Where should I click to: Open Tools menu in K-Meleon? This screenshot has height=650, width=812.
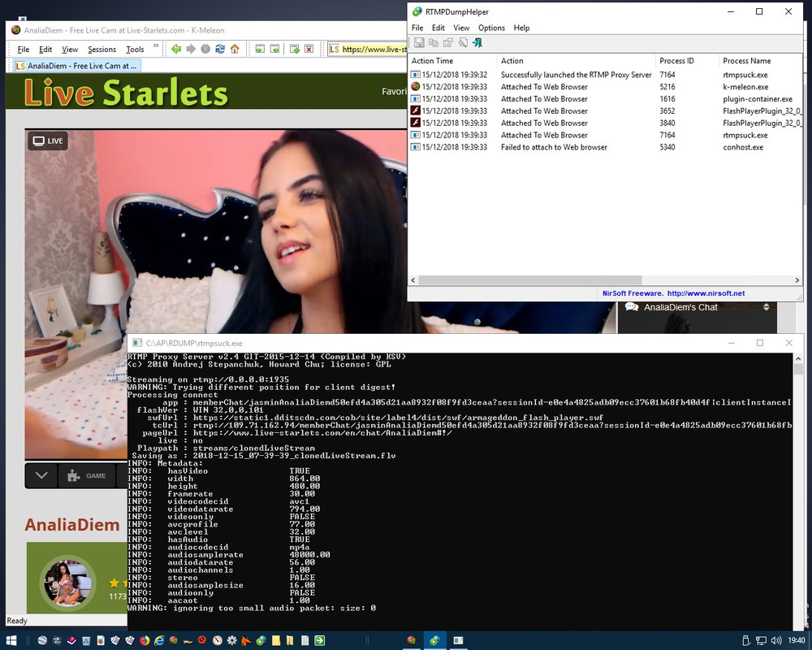pyautogui.click(x=135, y=50)
